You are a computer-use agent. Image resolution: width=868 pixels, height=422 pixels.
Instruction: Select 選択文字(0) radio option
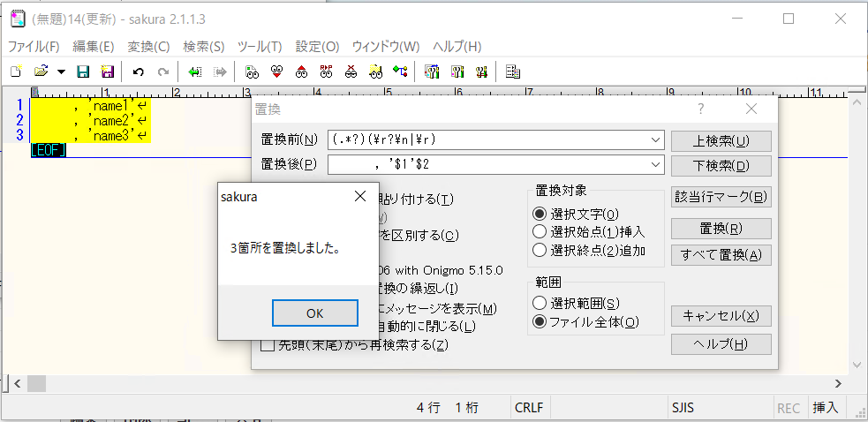click(x=576, y=214)
